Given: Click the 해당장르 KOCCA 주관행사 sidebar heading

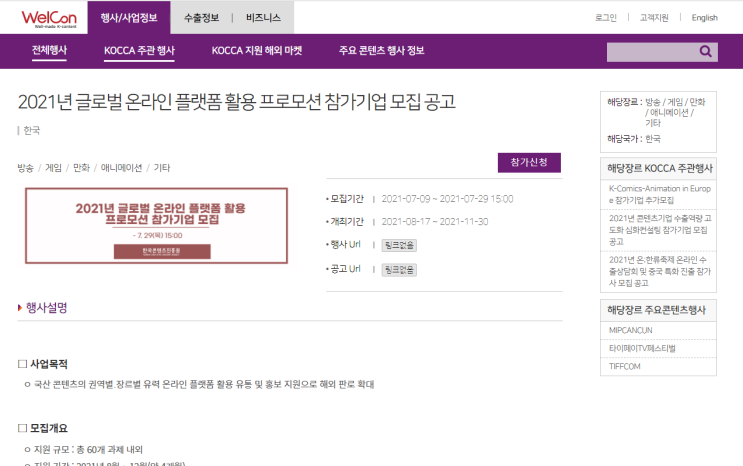Looking at the screenshot, I should pyautogui.click(x=659, y=168).
